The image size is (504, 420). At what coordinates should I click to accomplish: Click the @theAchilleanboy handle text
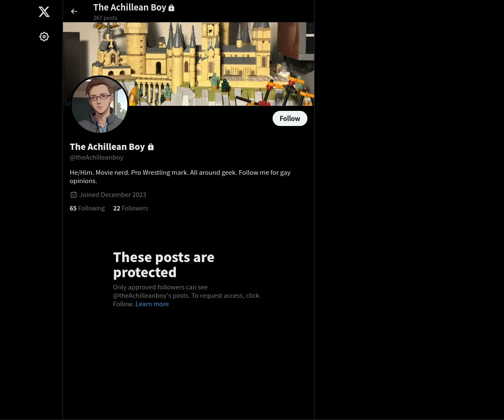coord(97,157)
